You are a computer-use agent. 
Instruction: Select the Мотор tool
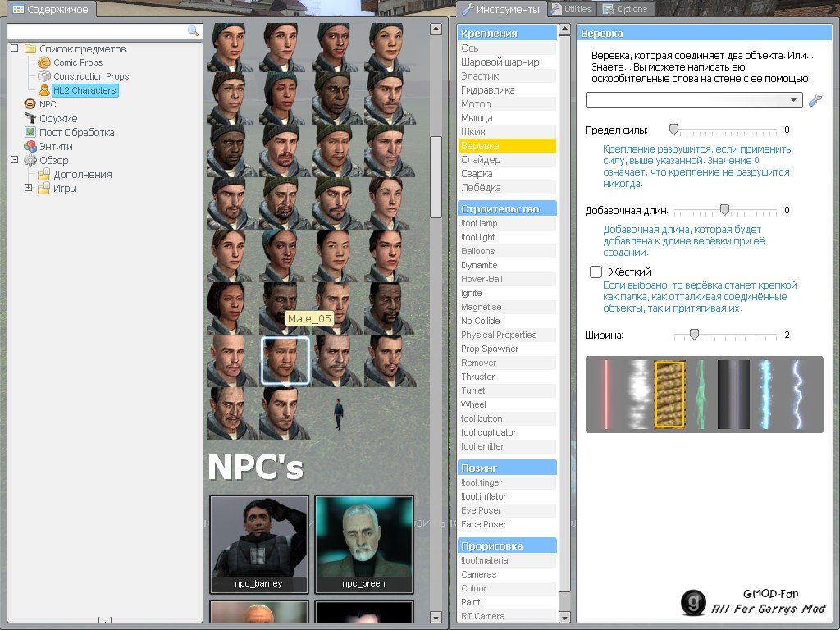coord(507,104)
